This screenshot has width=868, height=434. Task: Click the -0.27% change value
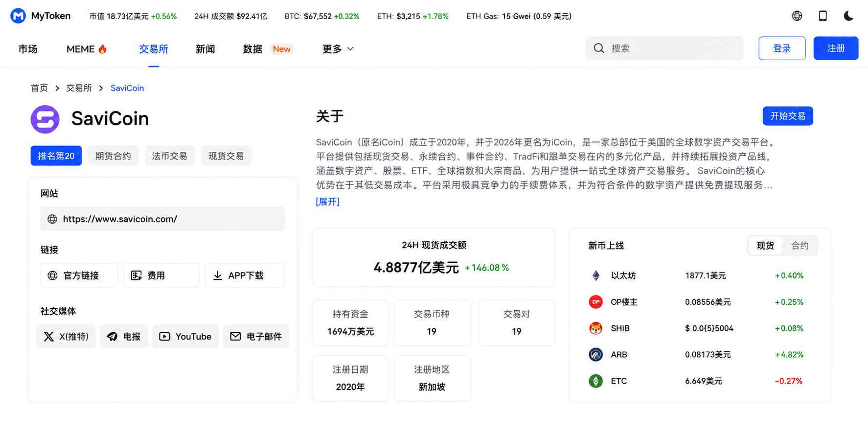(x=789, y=381)
